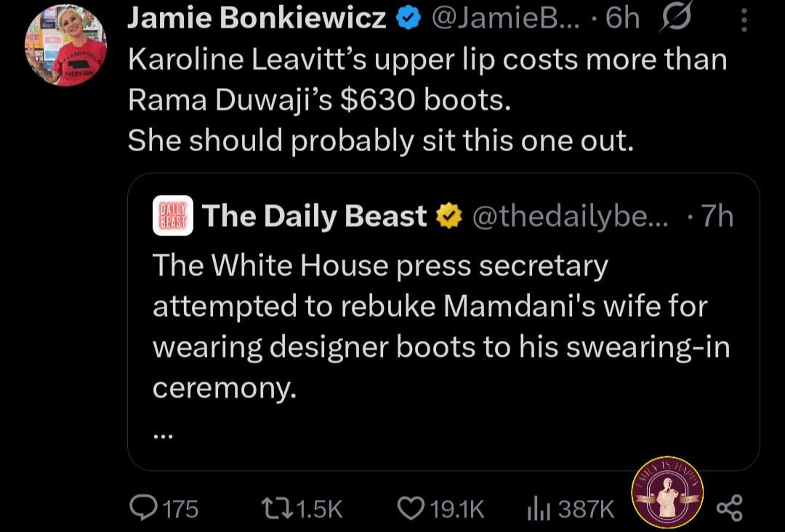Click the round watermark logo badge
The image size is (785, 532).
coord(668,492)
